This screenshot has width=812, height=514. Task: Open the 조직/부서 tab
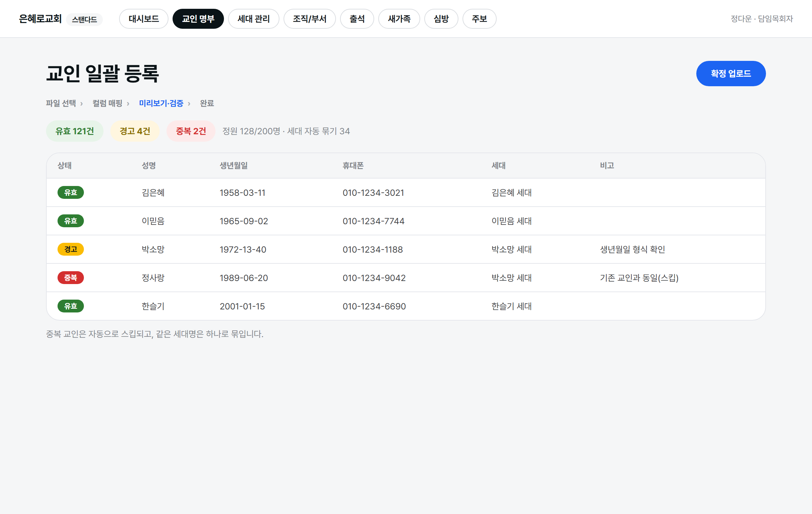point(310,19)
